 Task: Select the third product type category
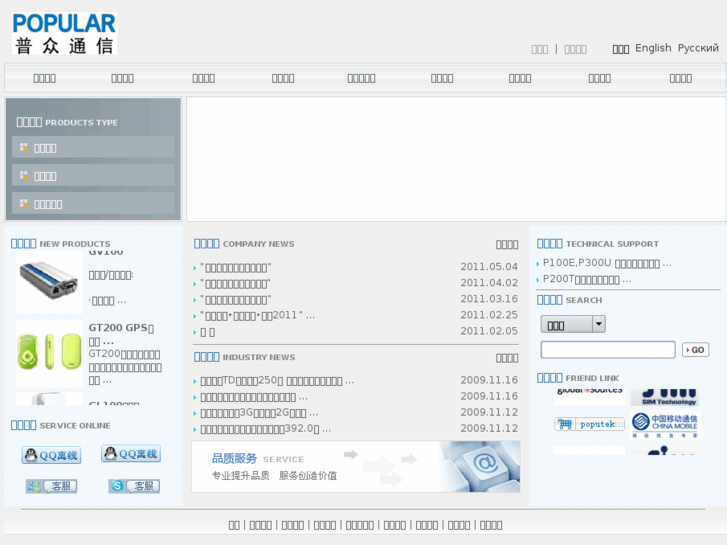93,204
